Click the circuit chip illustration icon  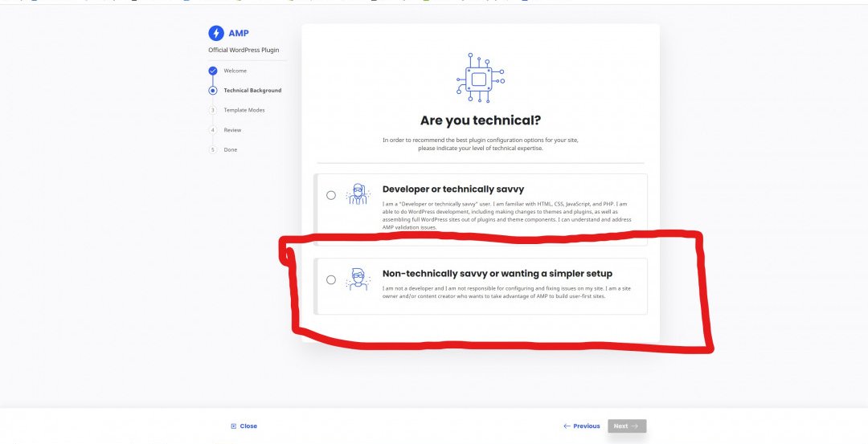click(x=480, y=79)
